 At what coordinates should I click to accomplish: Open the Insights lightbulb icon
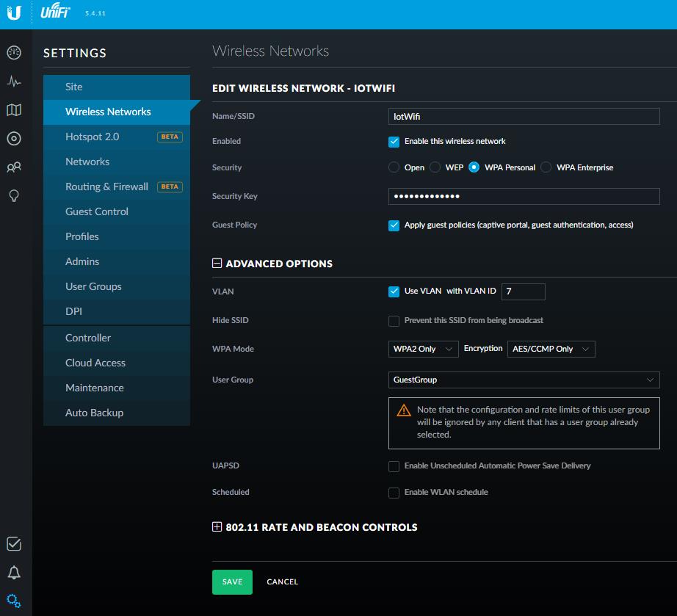[x=14, y=195]
